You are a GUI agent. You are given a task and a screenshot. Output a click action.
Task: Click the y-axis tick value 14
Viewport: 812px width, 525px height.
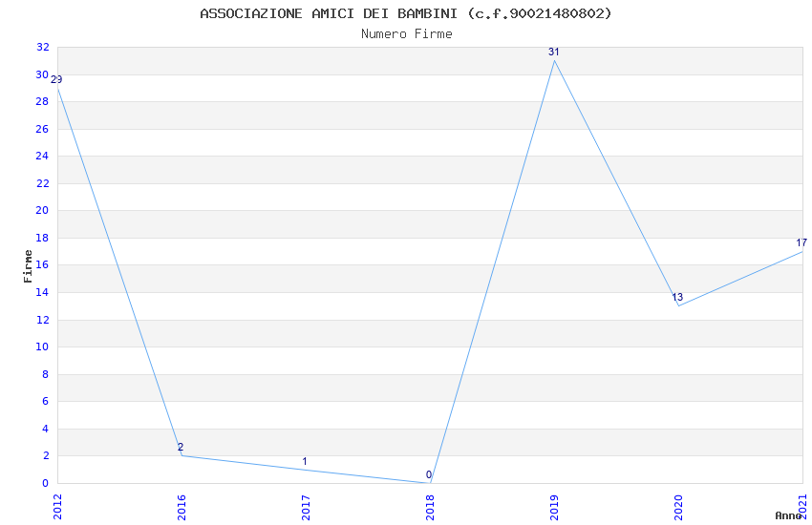(42, 292)
